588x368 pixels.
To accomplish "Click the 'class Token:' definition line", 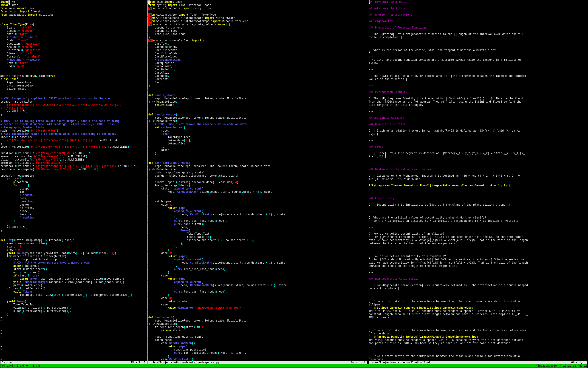I will coord(10,79).
